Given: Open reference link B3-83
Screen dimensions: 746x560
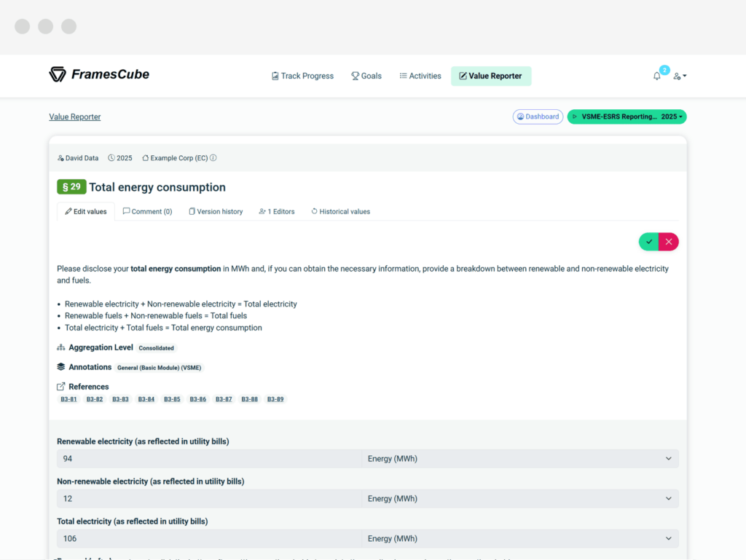Looking at the screenshot, I should point(120,399).
